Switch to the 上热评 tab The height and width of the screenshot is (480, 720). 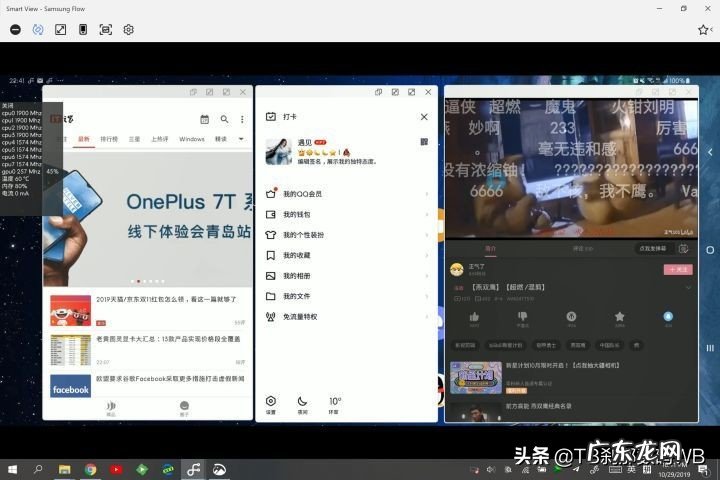tap(160, 139)
